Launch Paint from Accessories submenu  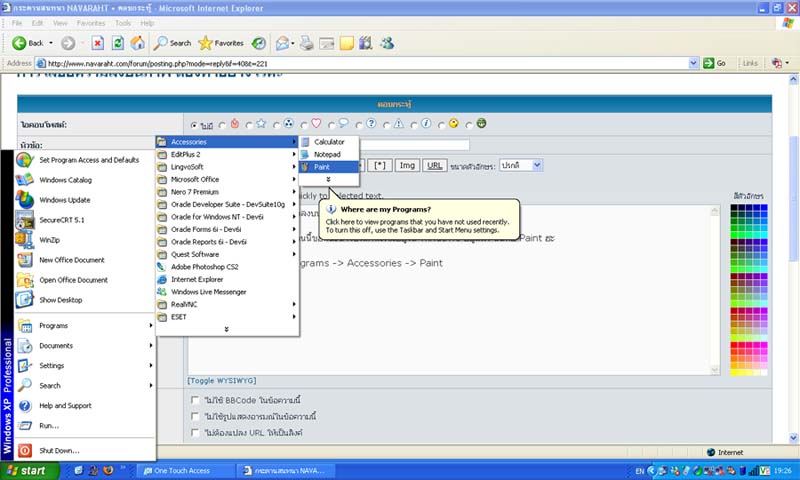pos(329,167)
